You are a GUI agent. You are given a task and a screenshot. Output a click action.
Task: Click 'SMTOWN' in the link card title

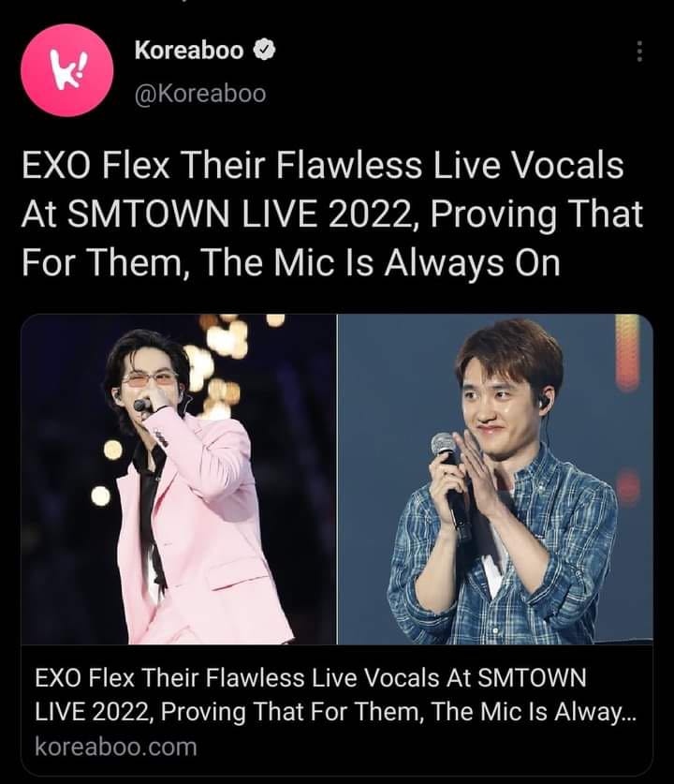point(532,678)
